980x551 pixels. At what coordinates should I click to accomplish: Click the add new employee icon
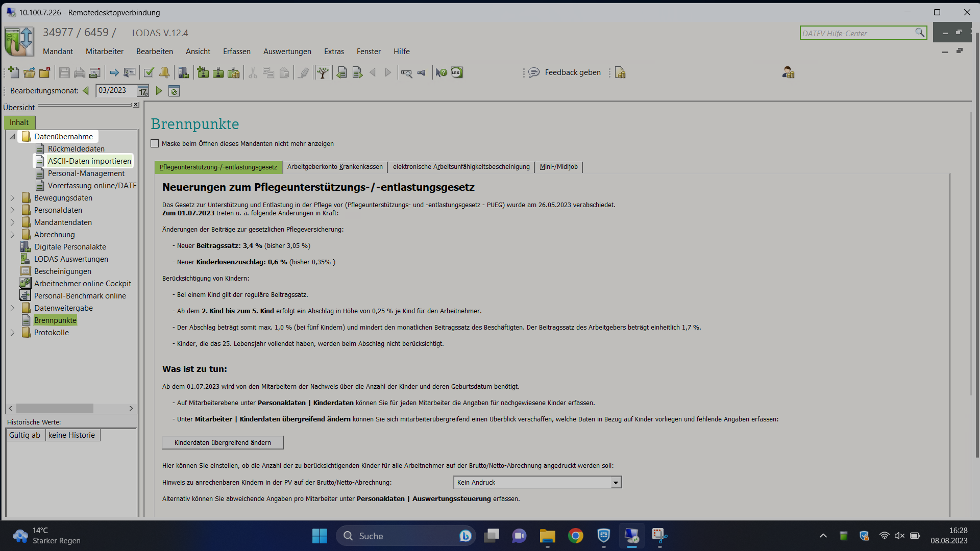(x=203, y=73)
